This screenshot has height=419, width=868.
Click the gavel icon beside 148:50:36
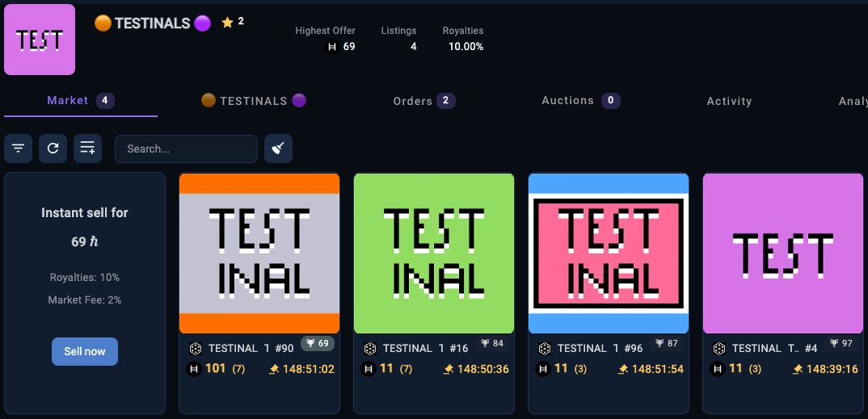click(449, 369)
